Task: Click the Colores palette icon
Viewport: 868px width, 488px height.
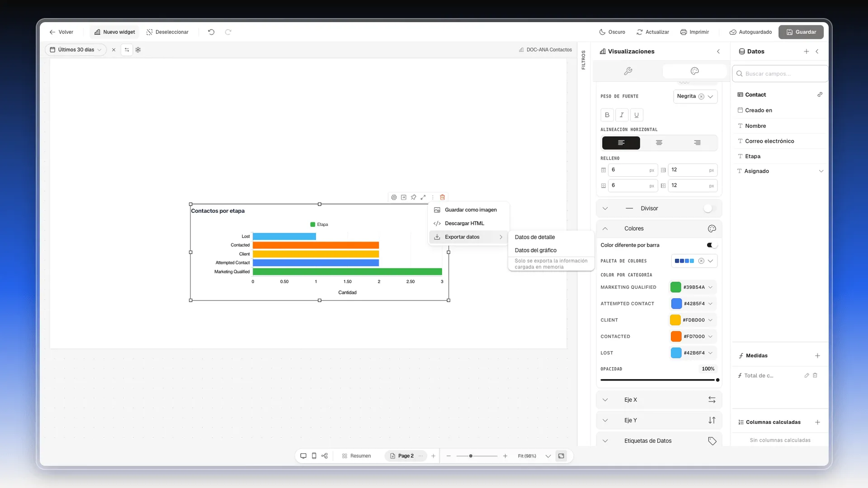Action: coord(712,229)
